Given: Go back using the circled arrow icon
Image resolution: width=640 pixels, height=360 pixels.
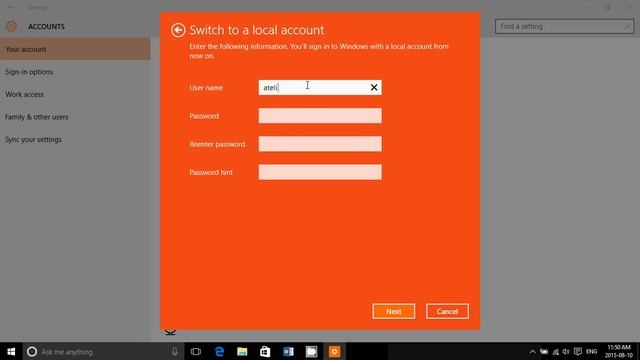Looking at the screenshot, I should pos(178,30).
